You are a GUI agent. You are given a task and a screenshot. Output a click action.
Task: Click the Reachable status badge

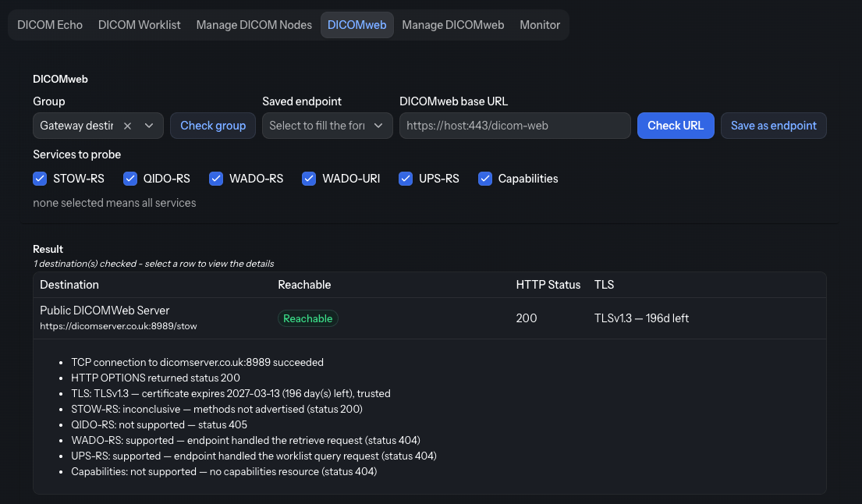point(308,319)
